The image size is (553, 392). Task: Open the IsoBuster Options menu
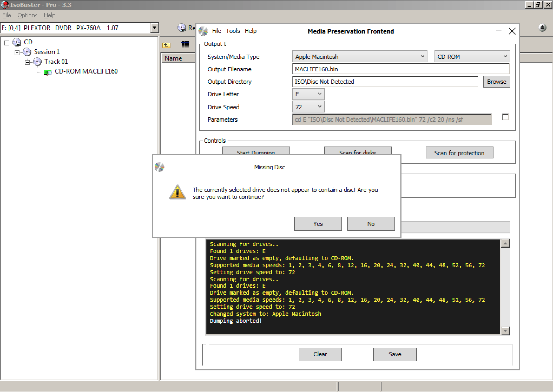pyautogui.click(x=27, y=15)
